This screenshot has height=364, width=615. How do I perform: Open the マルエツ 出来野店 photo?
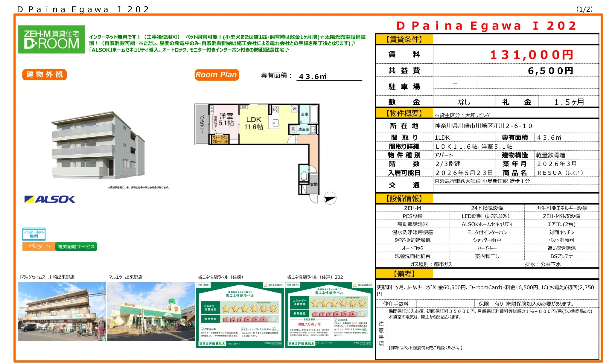[x=151, y=311]
